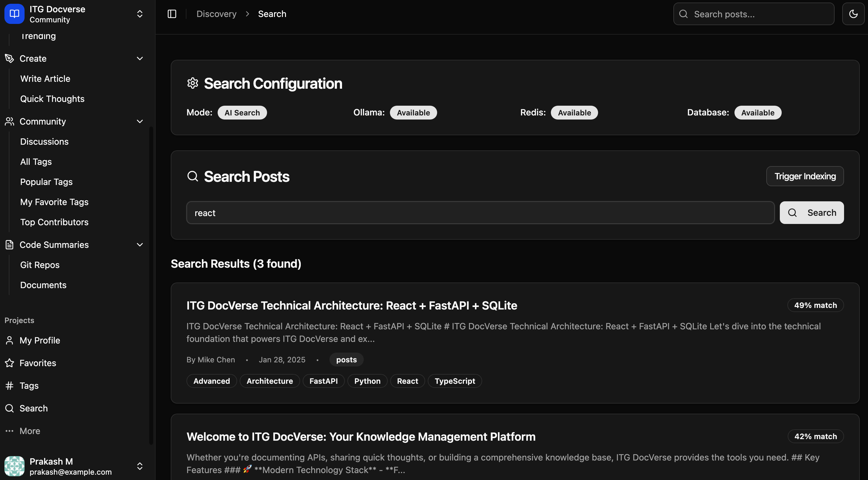Toggle the sidebar panel icon
This screenshot has width=868, height=480.
172,14
